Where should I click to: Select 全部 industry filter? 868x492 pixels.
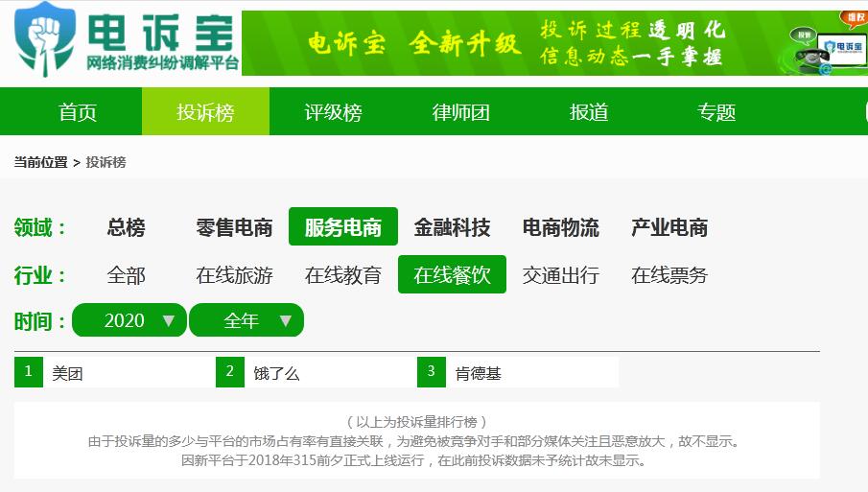pyautogui.click(x=127, y=274)
